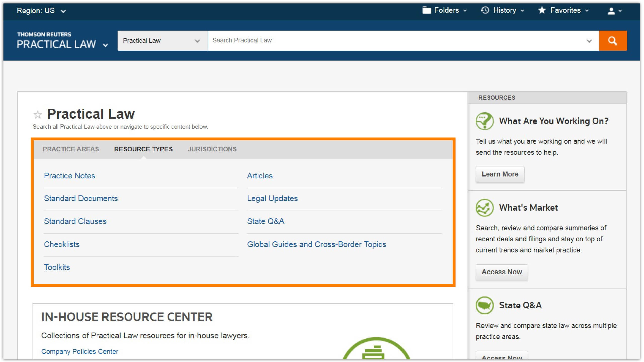Click the orange search magnifier button
Image resolution: width=644 pixels, height=362 pixels.
[x=613, y=41]
